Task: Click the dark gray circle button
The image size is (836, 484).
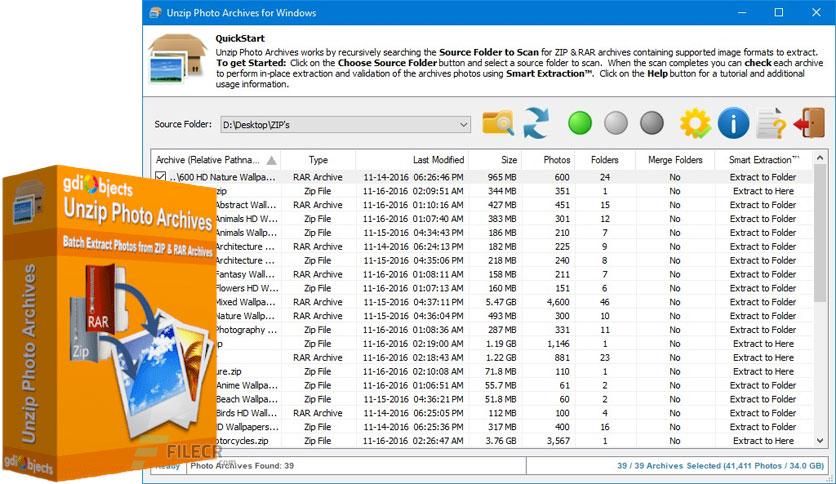Action: tap(652, 123)
